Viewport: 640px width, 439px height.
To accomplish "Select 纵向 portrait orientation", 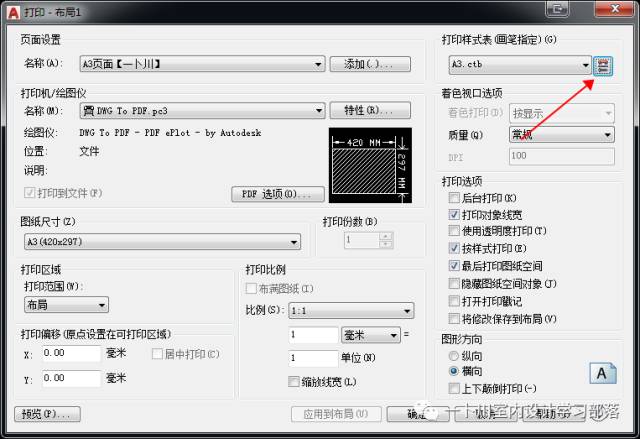I will [x=453, y=356].
